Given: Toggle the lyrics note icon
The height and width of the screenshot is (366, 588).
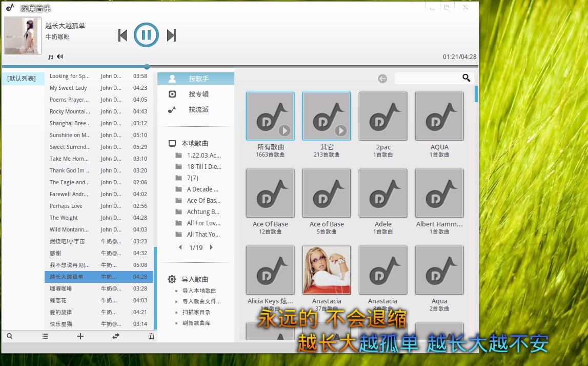Looking at the screenshot, I should (x=51, y=56).
